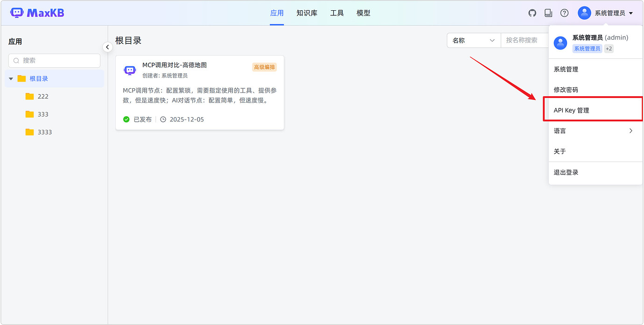The height and width of the screenshot is (325, 644).
Task: Open the 名称 filter dropdown
Action: [x=474, y=40]
